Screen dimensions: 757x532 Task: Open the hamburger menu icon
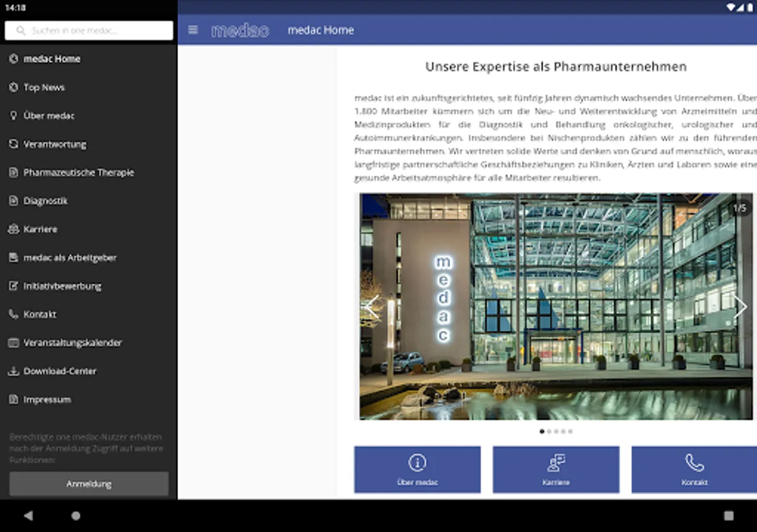pos(193,30)
